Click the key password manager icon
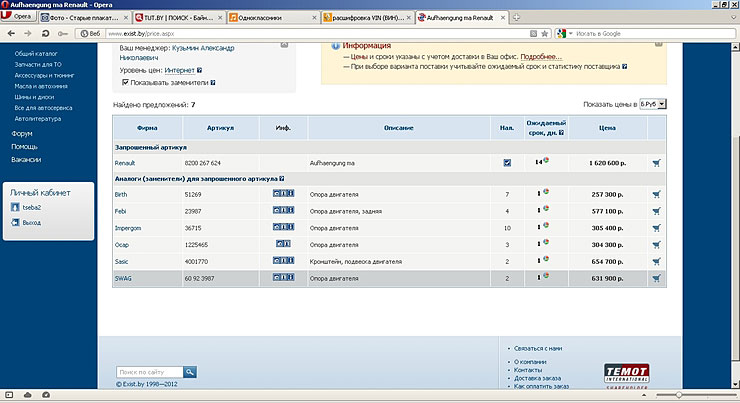Screen dimensions: 740x403 [63, 34]
